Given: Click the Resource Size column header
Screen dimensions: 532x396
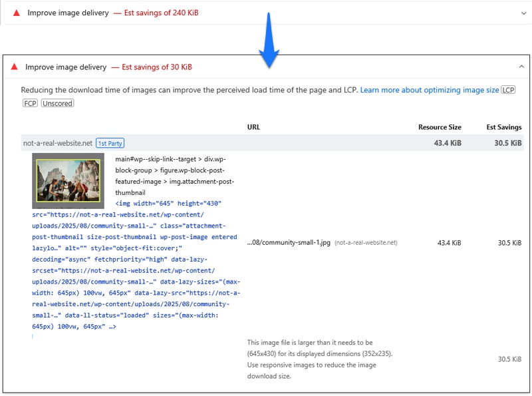Looking at the screenshot, I should [x=440, y=127].
